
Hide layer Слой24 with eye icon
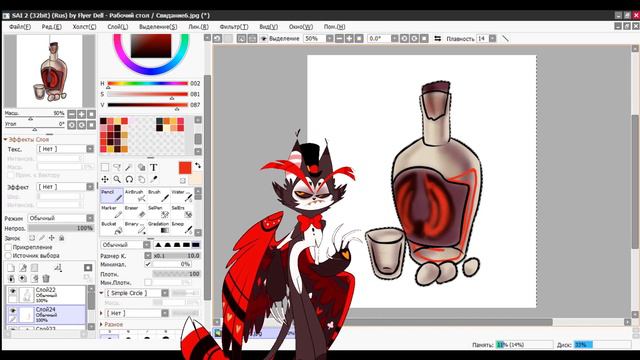[13, 311]
